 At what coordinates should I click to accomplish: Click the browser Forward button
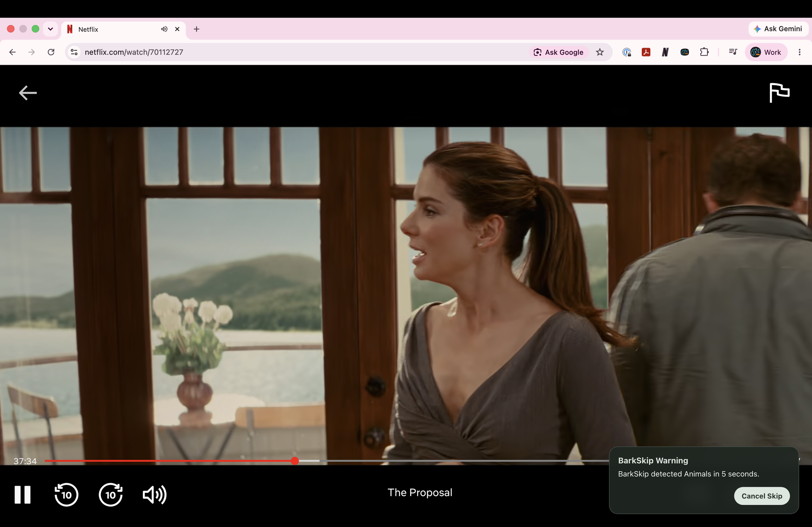pos(32,52)
